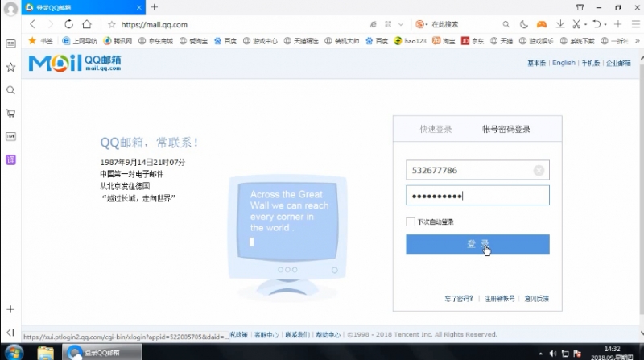Enable the 下次自动登录 checkbox
The width and height of the screenshot is (644, 360).
pos(411,222)
